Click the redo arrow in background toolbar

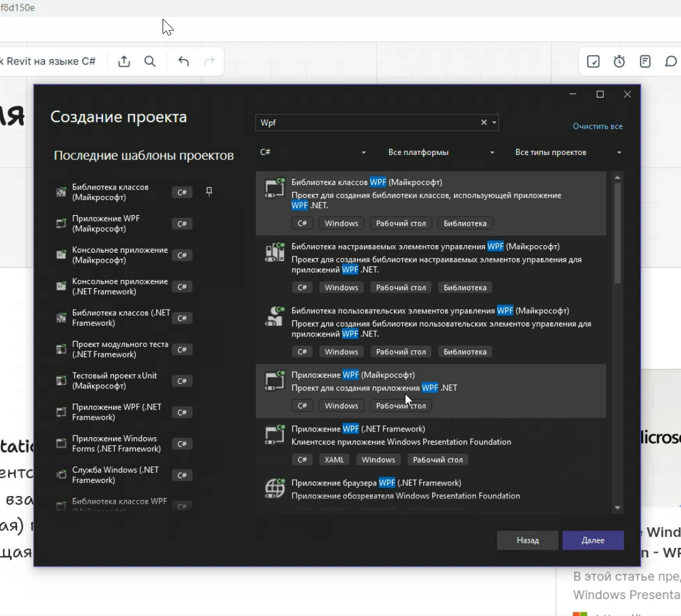pyautogui.click(x=209, y=61)
